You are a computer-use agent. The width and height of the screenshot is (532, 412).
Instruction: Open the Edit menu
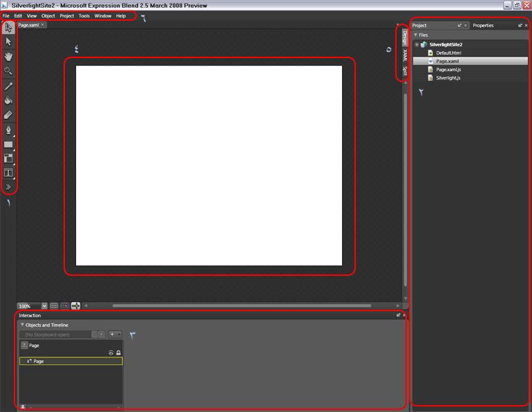(18, 16)
